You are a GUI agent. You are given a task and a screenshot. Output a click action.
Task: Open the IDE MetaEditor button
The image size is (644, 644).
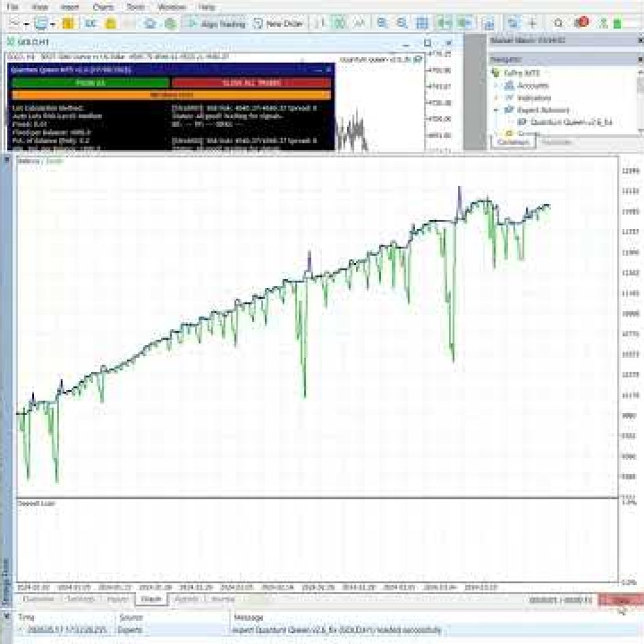coord(90,23)
